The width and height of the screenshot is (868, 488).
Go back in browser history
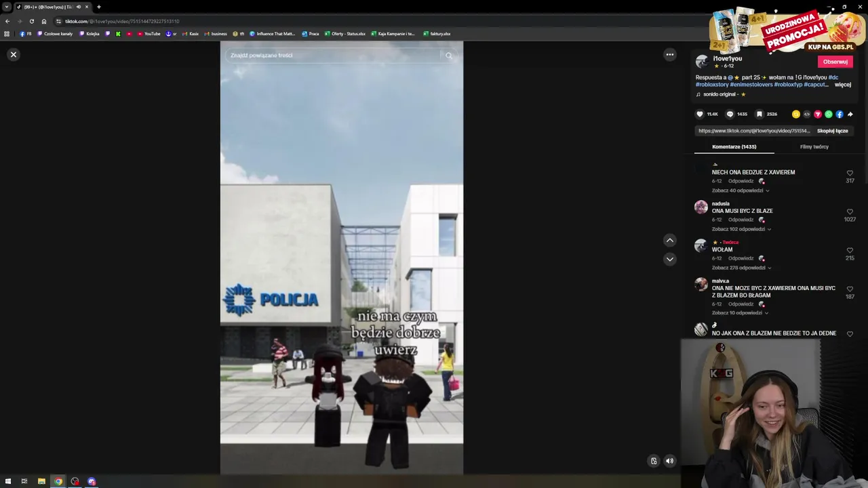pyautogui.click(x=7, y=21)
